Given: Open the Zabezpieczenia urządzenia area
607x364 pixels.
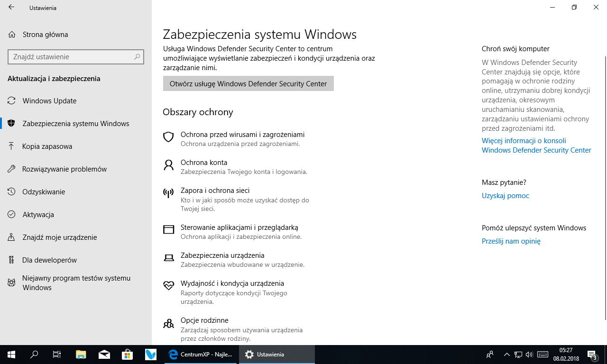Looking at the screenshot, I should [222, 255].
